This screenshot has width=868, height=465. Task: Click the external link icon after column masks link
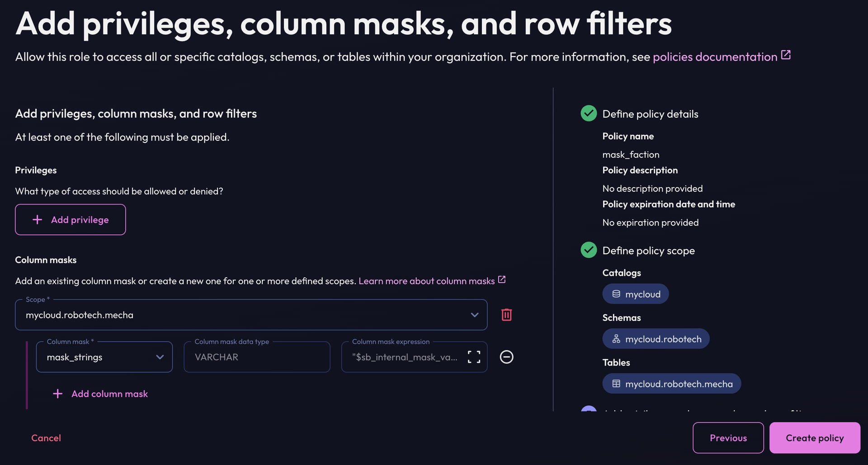(502, 280)
